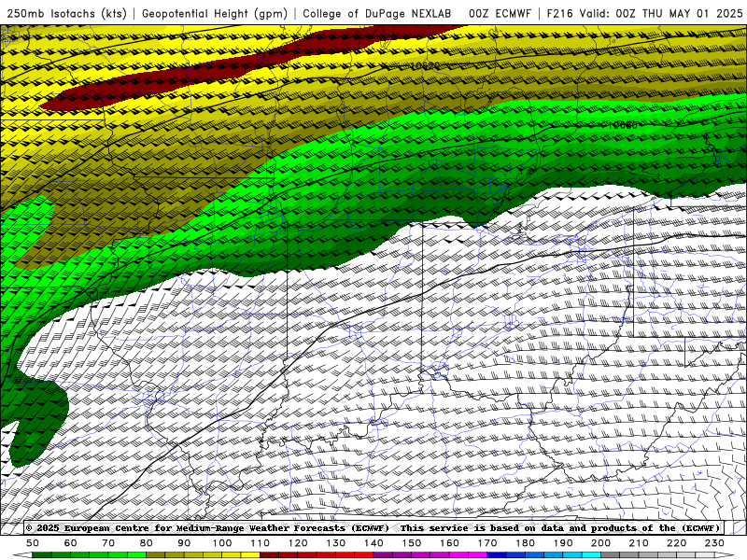Click the gray colorbar swatch at 200

(x=611, y=555)
